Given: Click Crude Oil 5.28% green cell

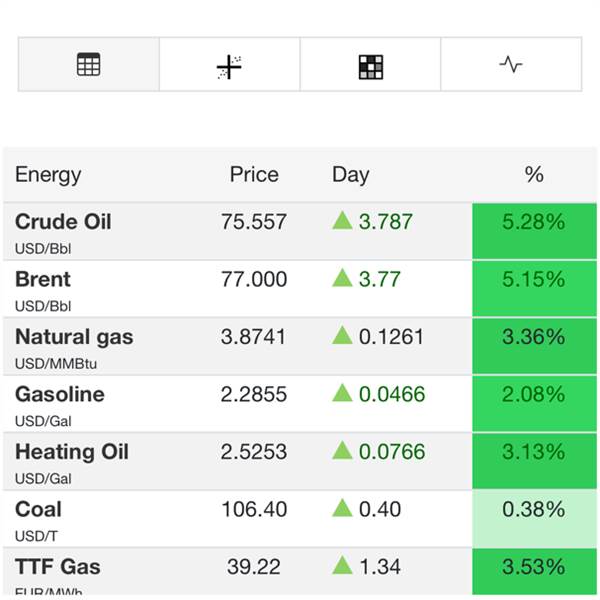Looking at the screenshot, I should coord(534,222).
